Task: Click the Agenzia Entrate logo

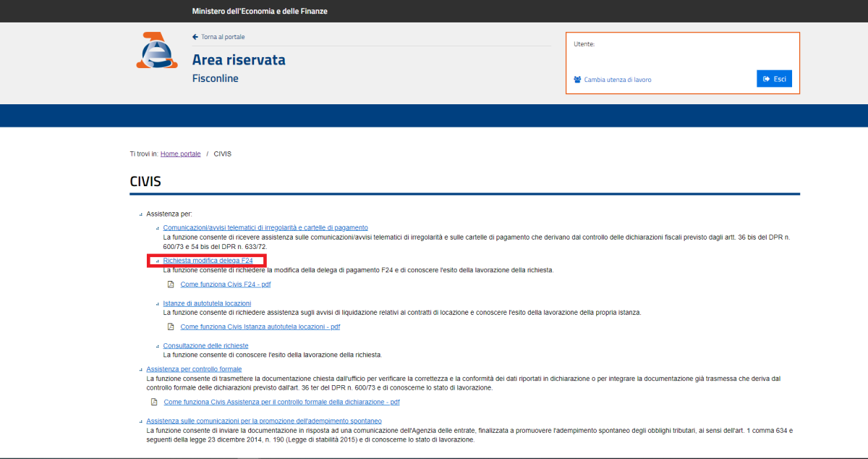Action: pyautogui.click(x=157, y=51)
